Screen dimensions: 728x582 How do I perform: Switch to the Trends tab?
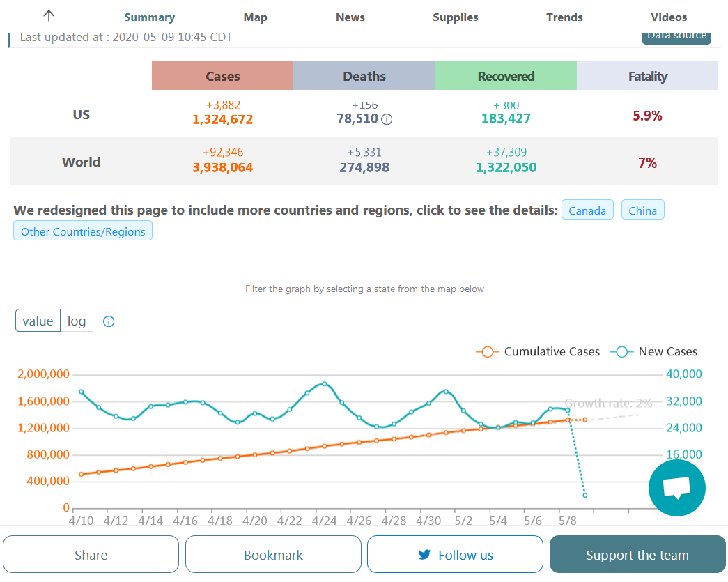click(564, 17)
